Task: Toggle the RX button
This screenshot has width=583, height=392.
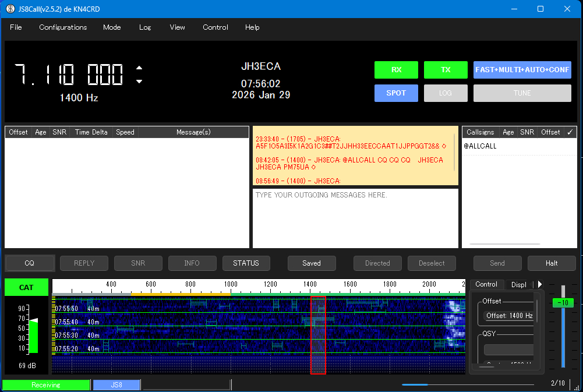Action: [x=396, y=70]
